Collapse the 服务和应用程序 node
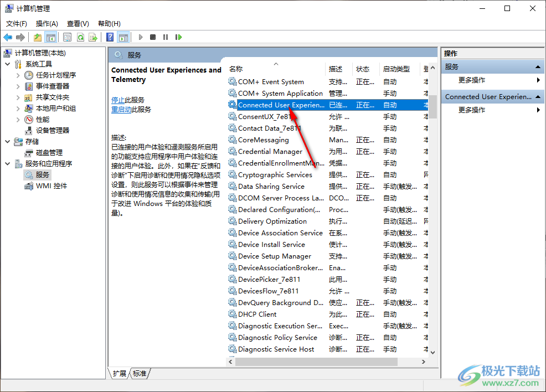This screenshot has width=546, height=392. [8, 164]
